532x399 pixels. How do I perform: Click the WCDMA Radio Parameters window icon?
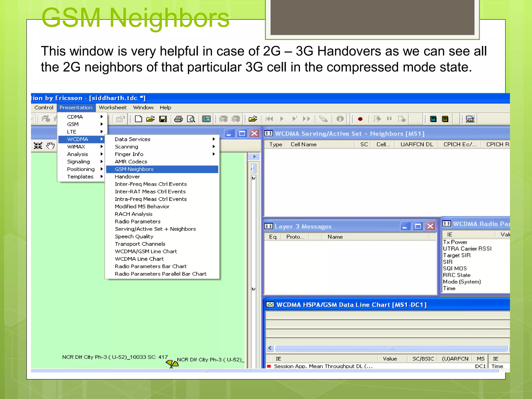(x=447, y=224)
